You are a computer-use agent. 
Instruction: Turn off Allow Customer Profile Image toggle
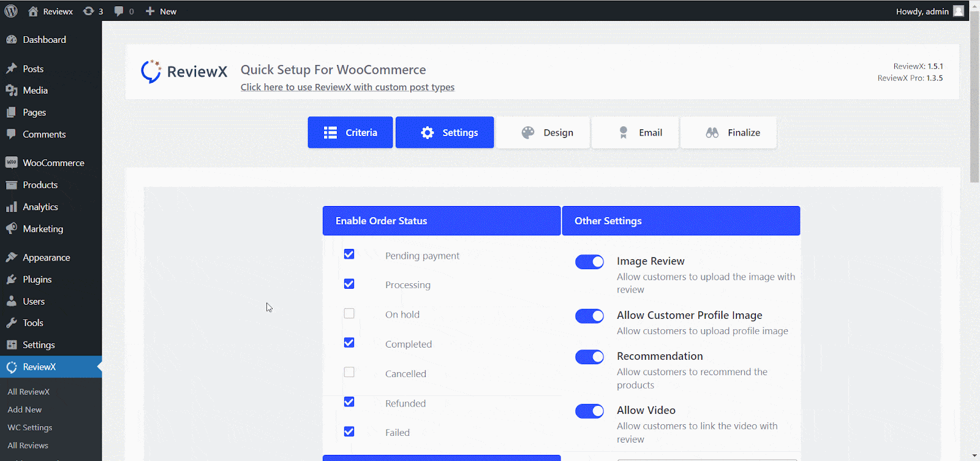[589, 316]
